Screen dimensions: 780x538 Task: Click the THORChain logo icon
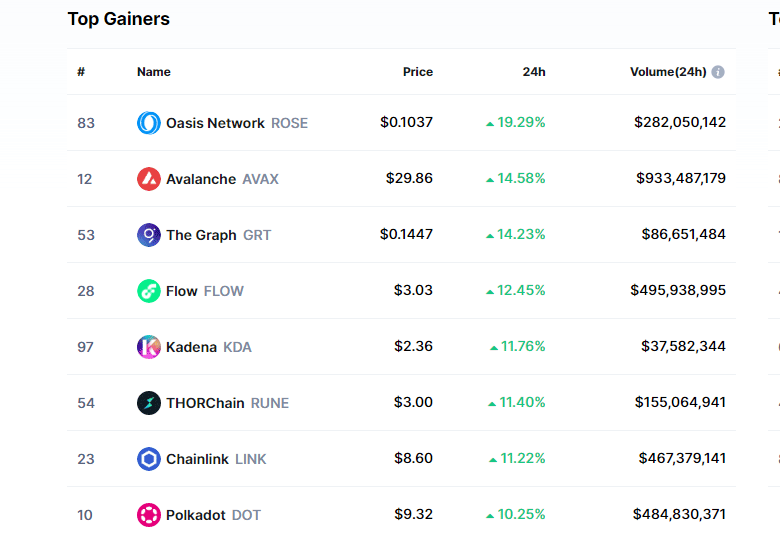tap(148, 403)
